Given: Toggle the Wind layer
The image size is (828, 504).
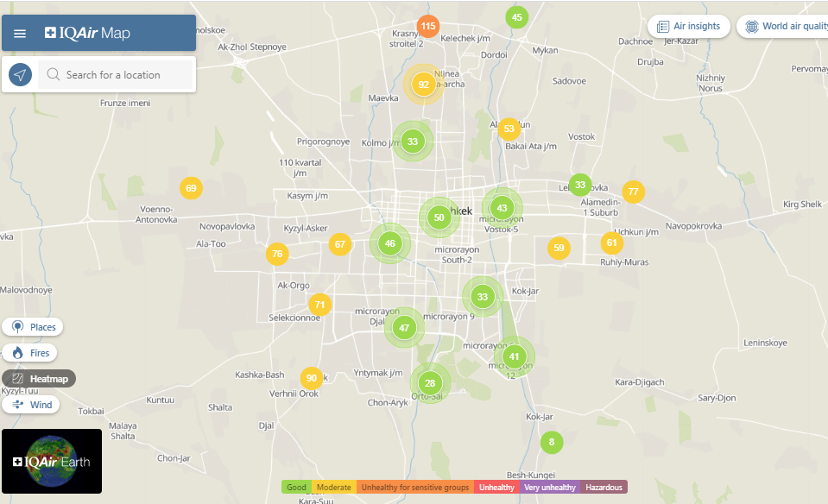Looking at the screenshot, I should pyautogui.click(x=32, y=405).
